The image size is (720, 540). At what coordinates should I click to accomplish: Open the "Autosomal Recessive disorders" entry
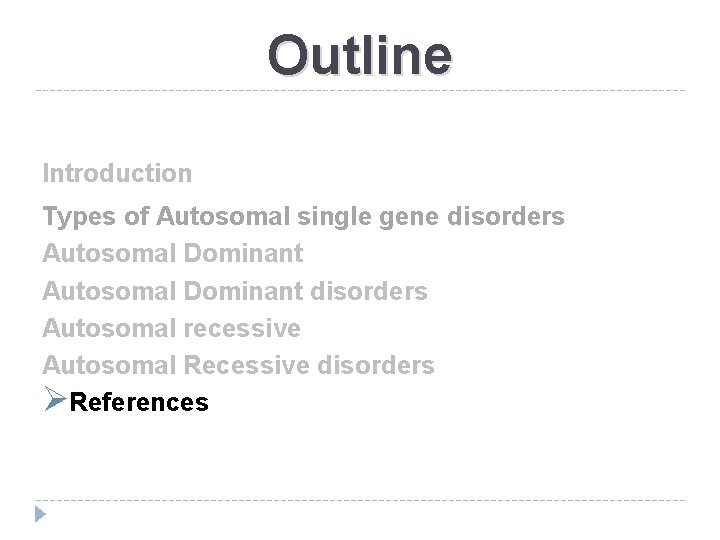pyautogui.click(x=238, y=365)
